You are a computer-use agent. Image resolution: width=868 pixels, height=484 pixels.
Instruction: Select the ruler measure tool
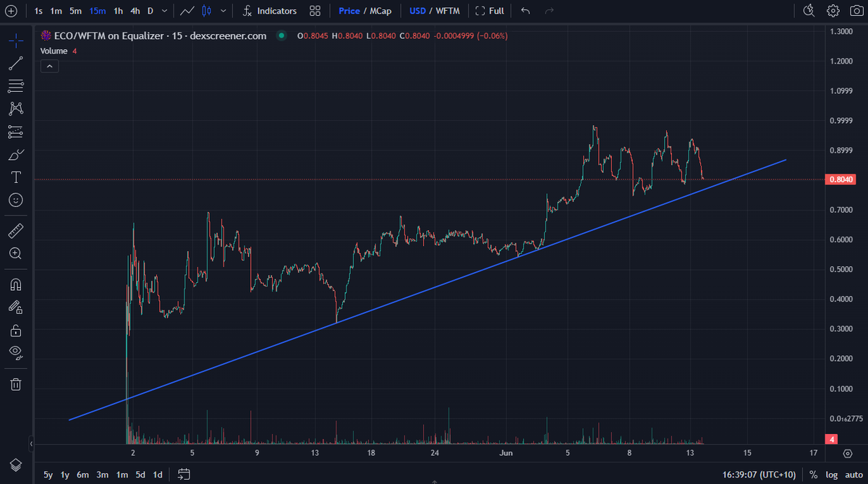[16, 231]
